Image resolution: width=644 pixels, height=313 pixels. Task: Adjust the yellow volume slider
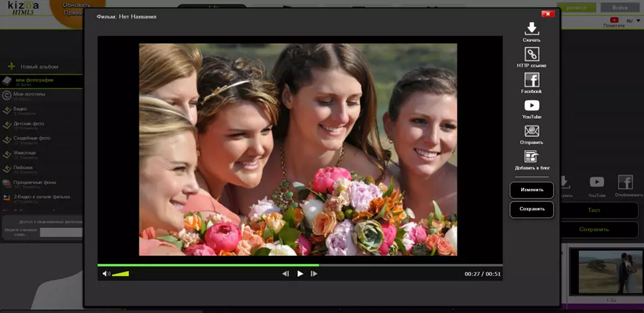click(121, 274)
